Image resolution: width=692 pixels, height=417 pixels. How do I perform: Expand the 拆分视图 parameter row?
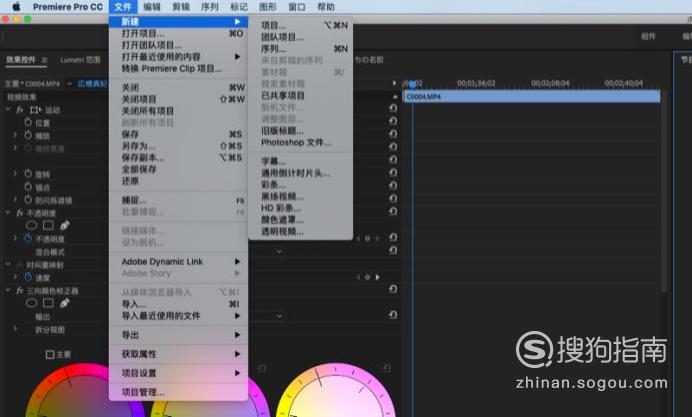[15, 329]
